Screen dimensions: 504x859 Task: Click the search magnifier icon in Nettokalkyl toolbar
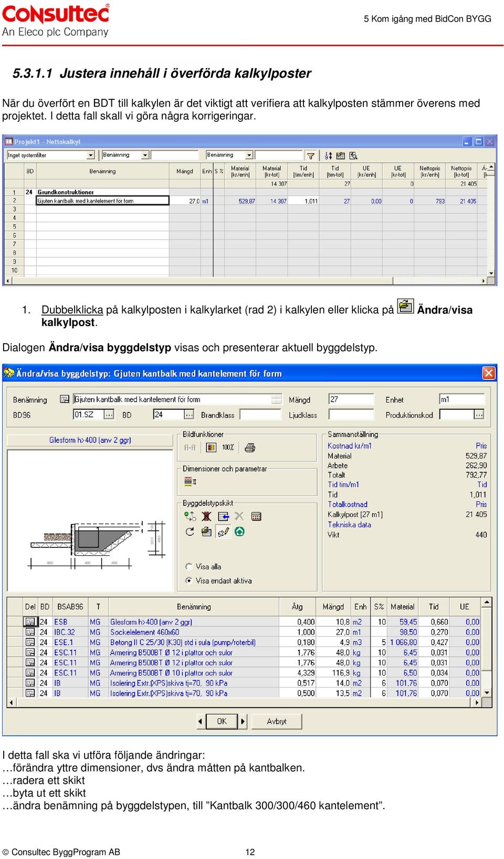tap(353, 156)
